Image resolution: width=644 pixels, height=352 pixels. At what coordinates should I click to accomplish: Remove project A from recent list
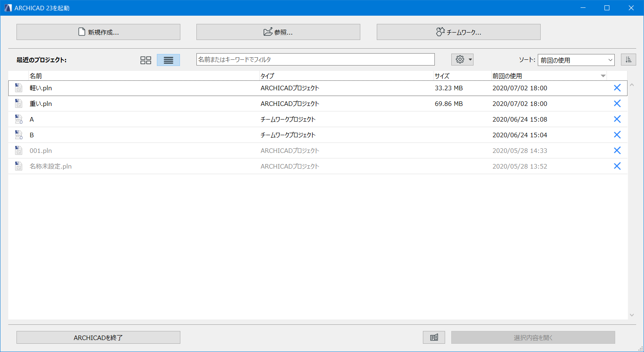[617, 119]
